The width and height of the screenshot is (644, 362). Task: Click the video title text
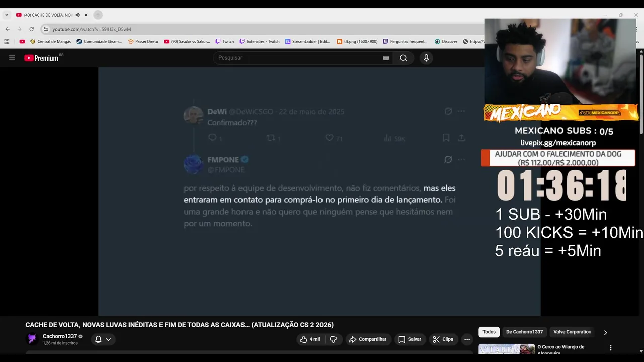pos(180,325)
